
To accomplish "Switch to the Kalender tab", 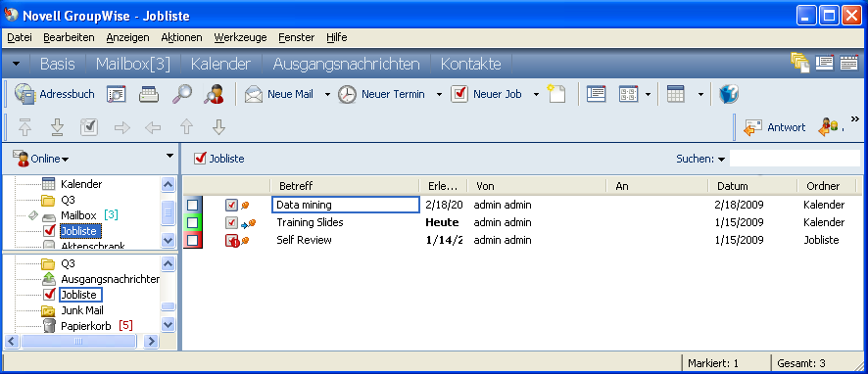I will (x=220, y=64).
